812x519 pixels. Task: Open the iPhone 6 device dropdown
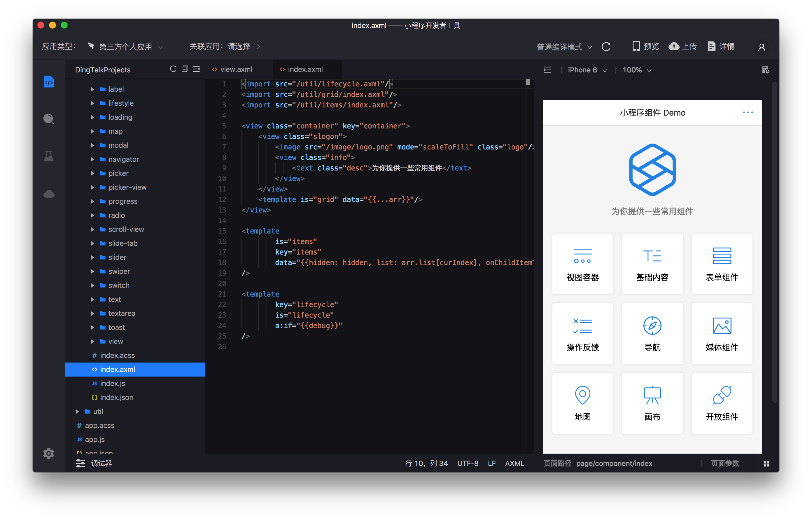[587, 70]
